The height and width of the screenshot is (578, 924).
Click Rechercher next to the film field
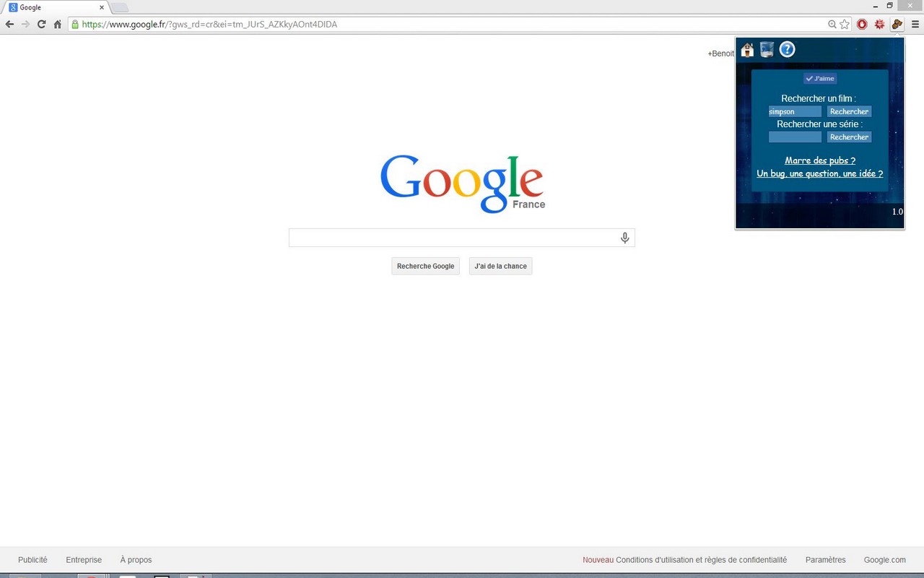click(x=849, y=111)
